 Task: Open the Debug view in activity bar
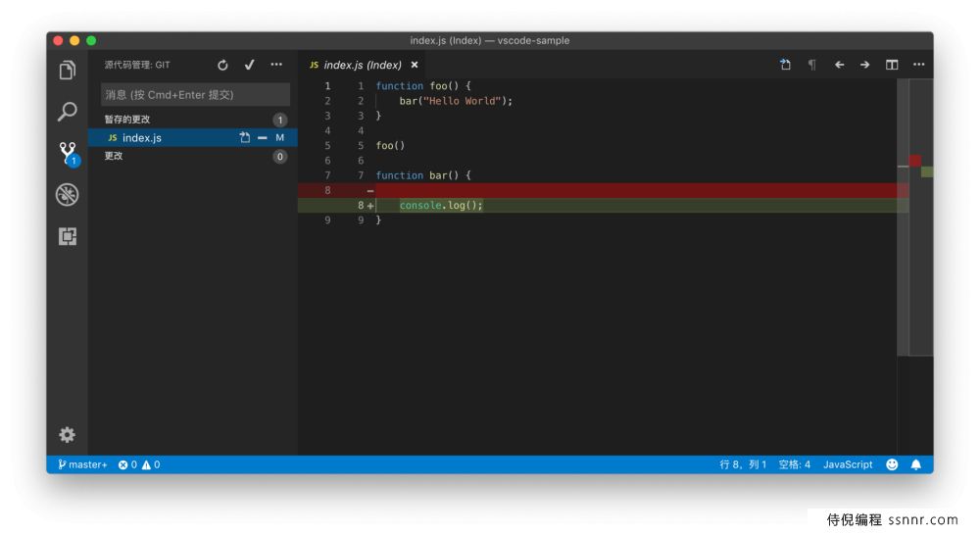[x=67, y=195]
